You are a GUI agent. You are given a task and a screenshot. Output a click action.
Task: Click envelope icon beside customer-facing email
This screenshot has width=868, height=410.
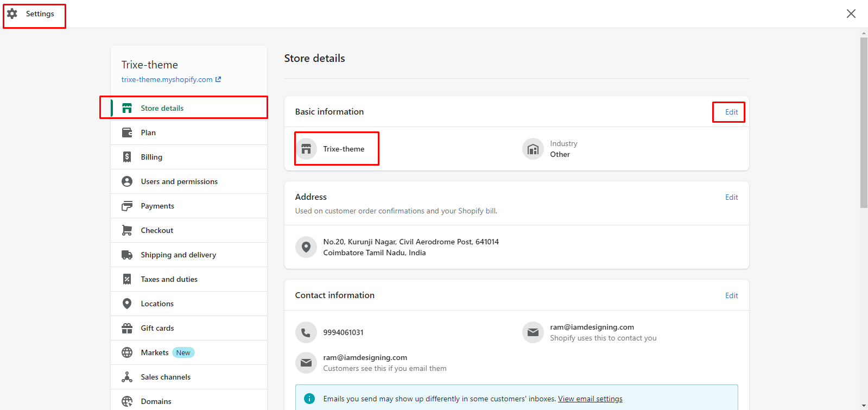click(306, 363)
